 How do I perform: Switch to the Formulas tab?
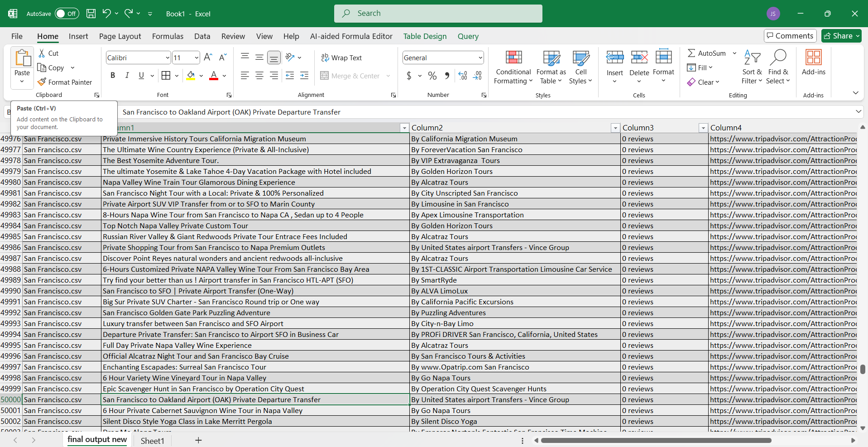click(168, 36)
